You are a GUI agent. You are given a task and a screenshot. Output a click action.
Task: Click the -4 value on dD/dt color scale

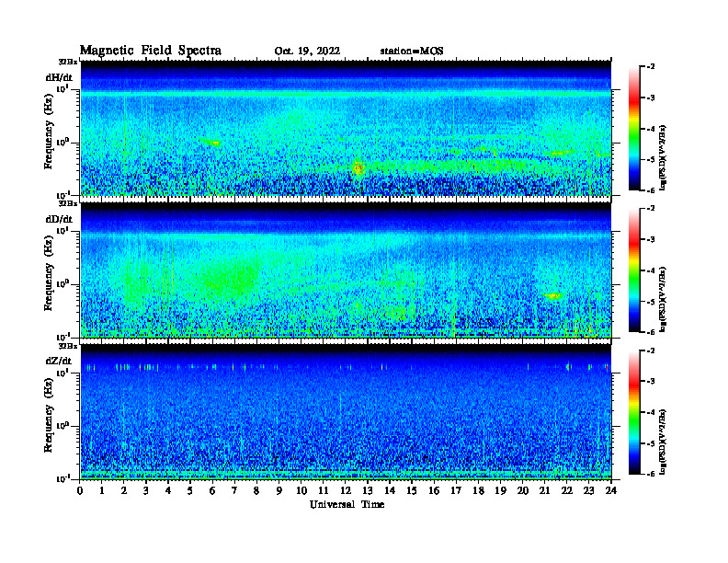pos(651,270)
